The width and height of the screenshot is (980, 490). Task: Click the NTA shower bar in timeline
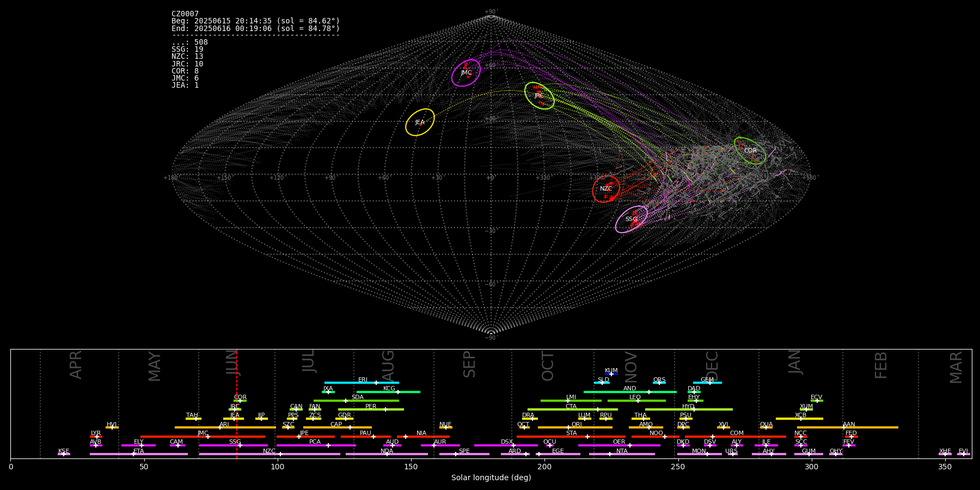coord(622,454)
